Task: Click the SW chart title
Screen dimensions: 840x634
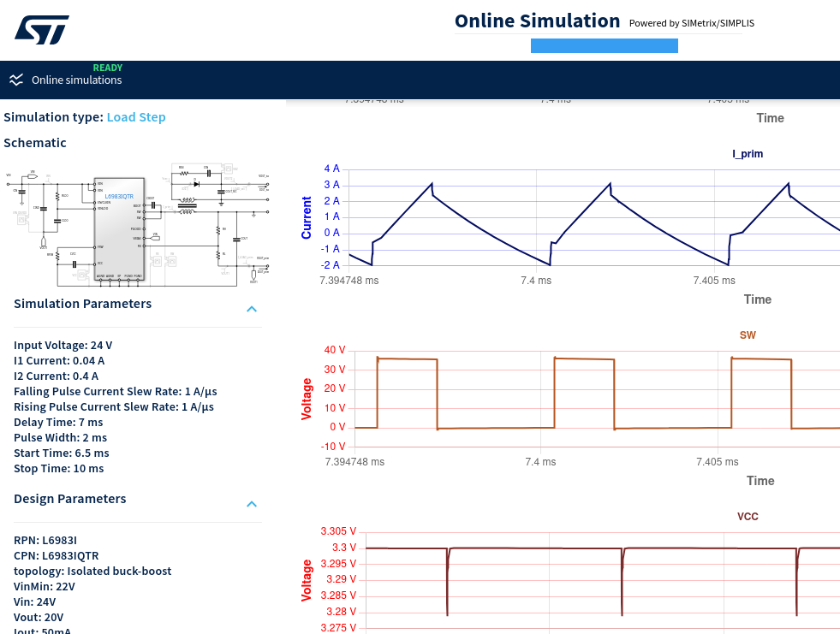Action: coord(748,335)
